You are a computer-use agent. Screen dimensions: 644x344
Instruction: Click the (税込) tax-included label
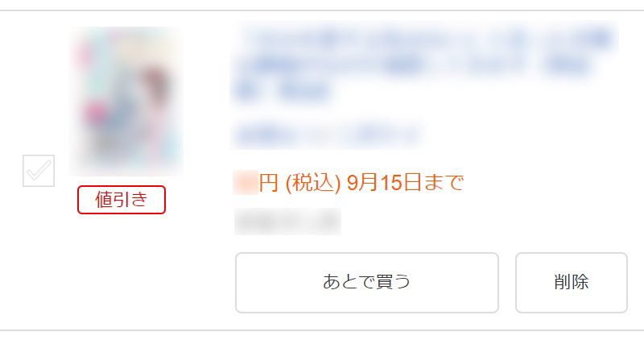point(313,183)
